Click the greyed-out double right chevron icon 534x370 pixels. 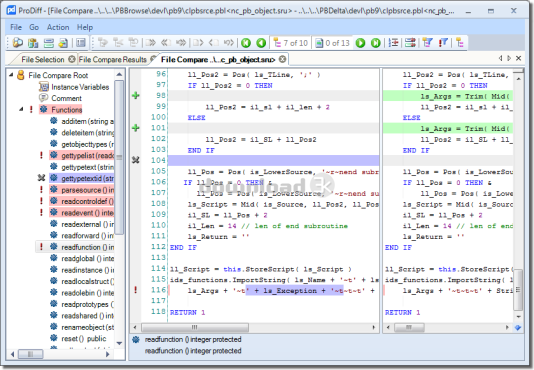150,43
